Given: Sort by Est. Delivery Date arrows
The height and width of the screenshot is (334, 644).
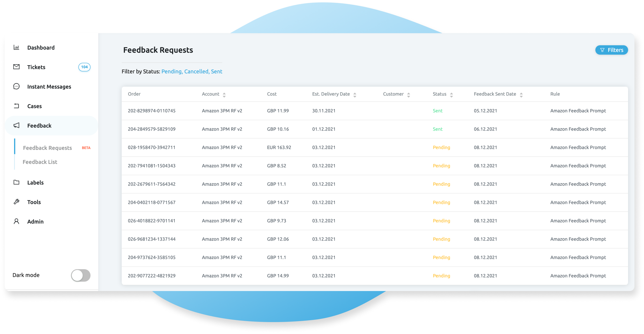Looking at the screenshot, I should point(355,95).
